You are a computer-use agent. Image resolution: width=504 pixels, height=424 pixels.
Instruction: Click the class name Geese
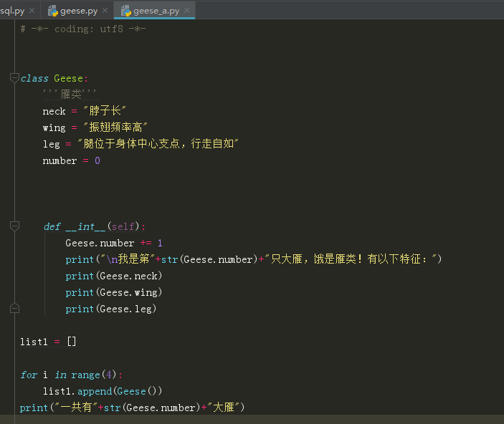pyautogui.click(x=68, y=78)
